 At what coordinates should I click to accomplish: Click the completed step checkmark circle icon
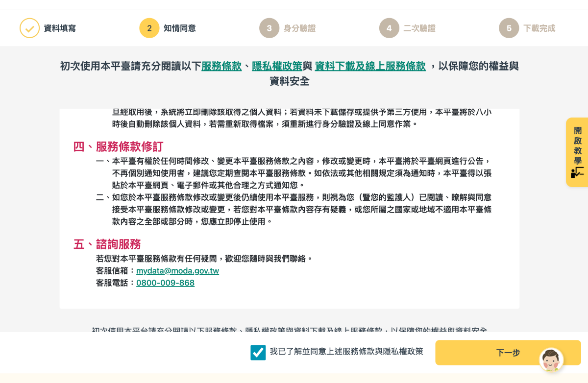click(x=29, y=28)
